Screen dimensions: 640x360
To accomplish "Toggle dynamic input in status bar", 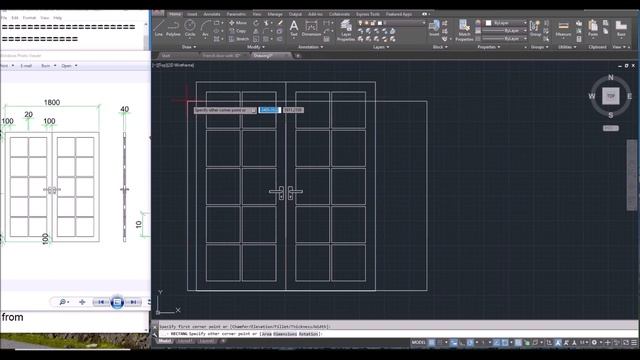I will pos(454,343).
